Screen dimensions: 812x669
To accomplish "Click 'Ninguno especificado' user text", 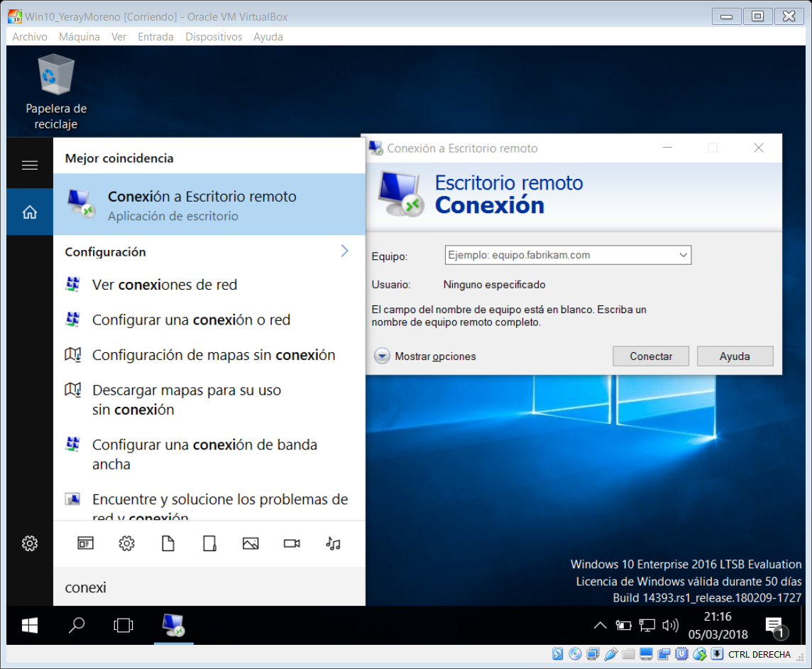I will (x=494, y=285).
